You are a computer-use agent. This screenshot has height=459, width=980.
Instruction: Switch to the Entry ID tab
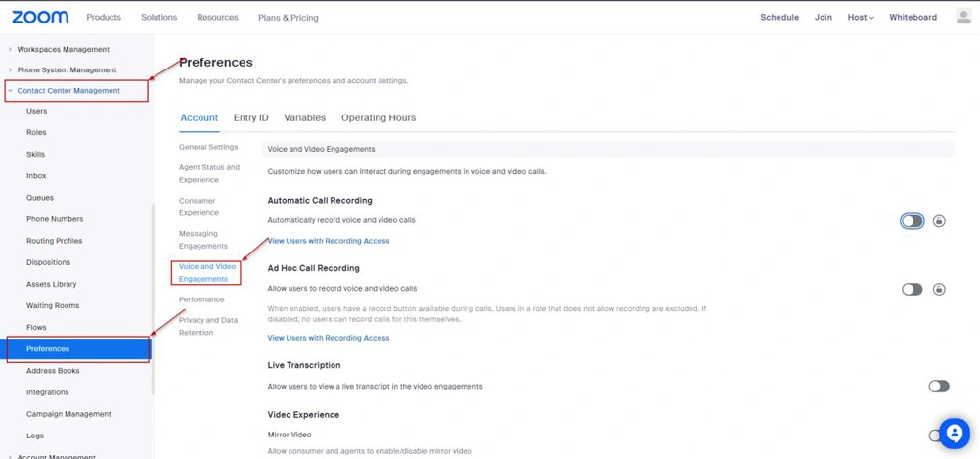pos(250,117)
